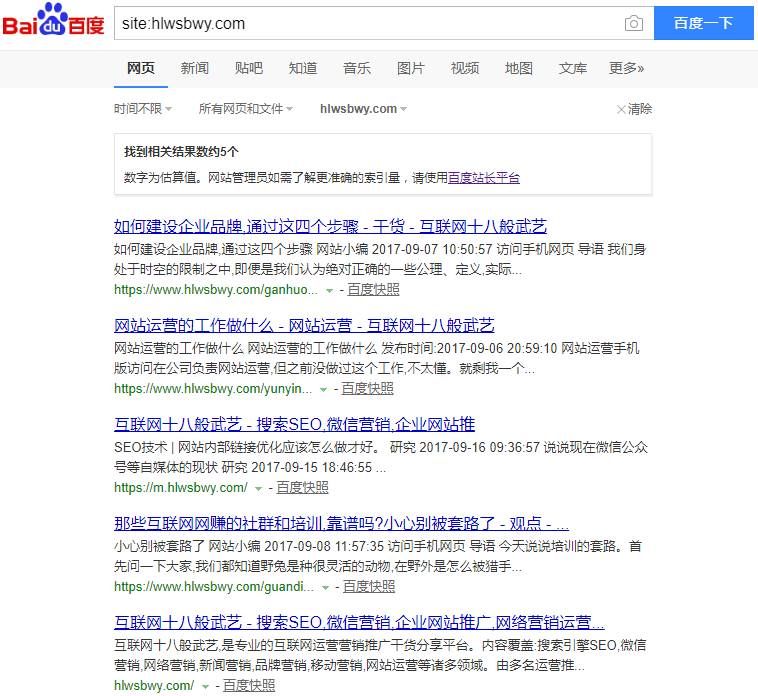Click the green hlwsbwy.com/ URL
The height and width of the screenshot is (696, 758).
click(154, 685)
